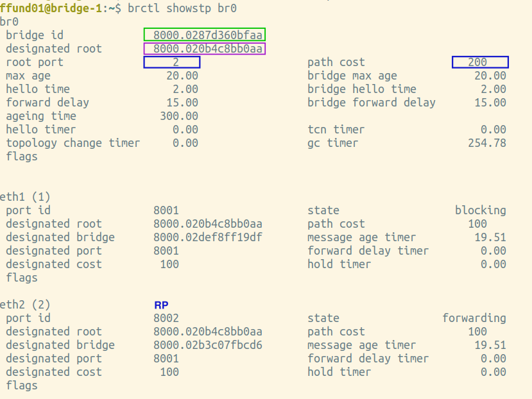Click the ffund01@bridge-1 prompt text
This screenshot has height=399, width=532.
click(x=51, y=8)
